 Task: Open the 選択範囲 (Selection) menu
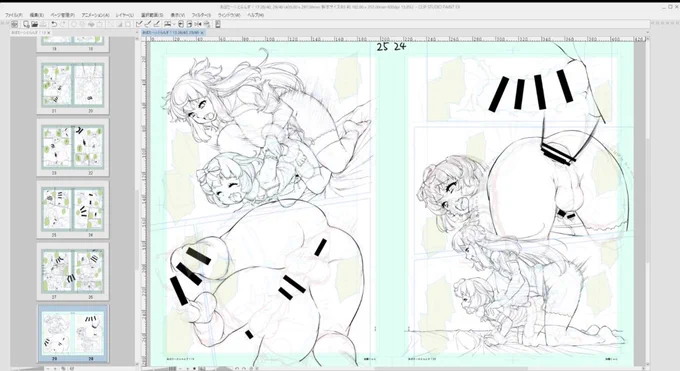(152, 15)
